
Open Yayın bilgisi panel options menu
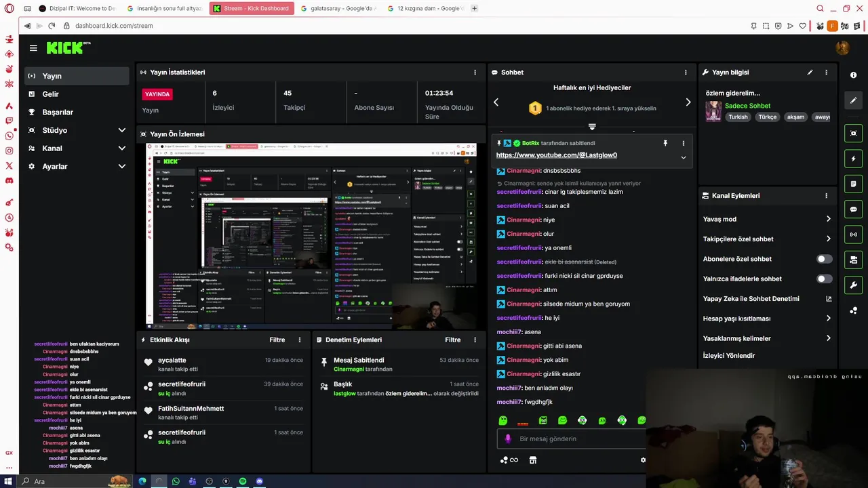(x=826, y=73)
